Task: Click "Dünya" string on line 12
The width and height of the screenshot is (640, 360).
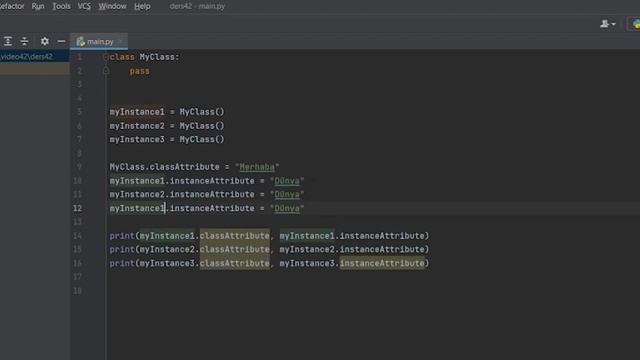Action: click(287, 209)
